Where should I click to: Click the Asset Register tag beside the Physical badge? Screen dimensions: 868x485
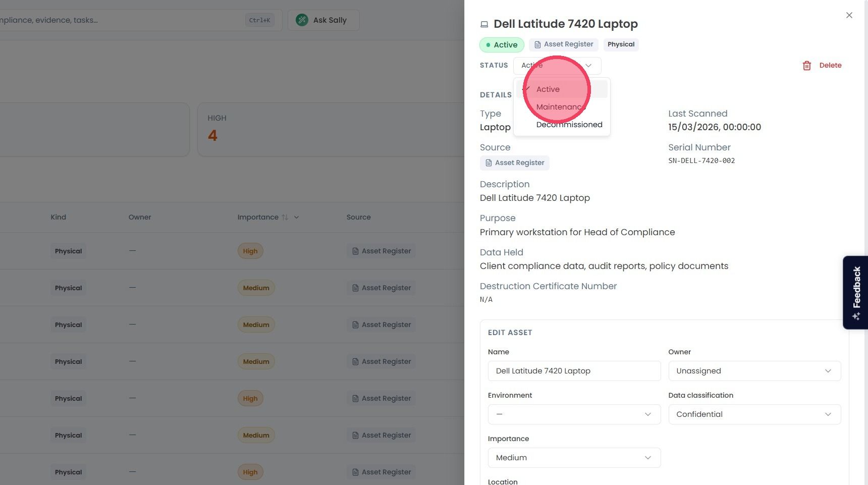pos(564,44)
